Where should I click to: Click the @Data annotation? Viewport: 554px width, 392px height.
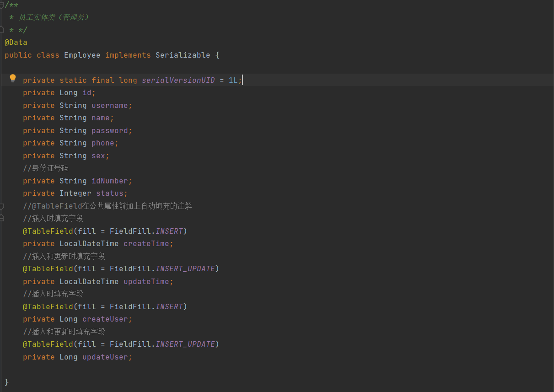pos(16,43)
